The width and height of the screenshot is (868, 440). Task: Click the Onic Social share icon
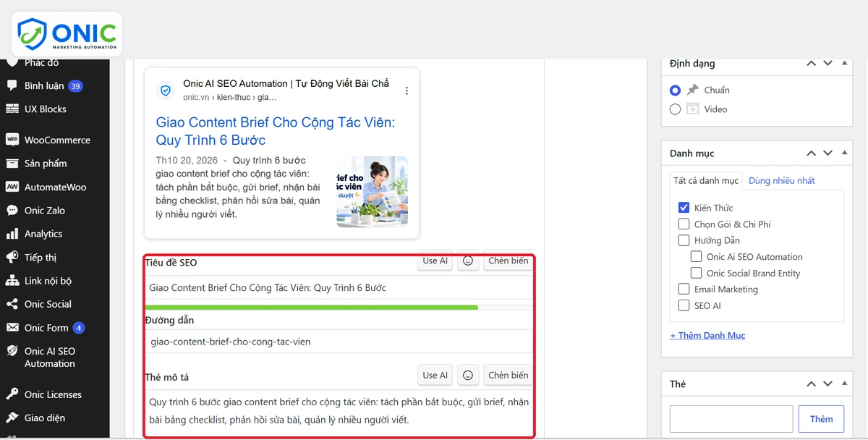pyautogui.click(x=12, y=304)
